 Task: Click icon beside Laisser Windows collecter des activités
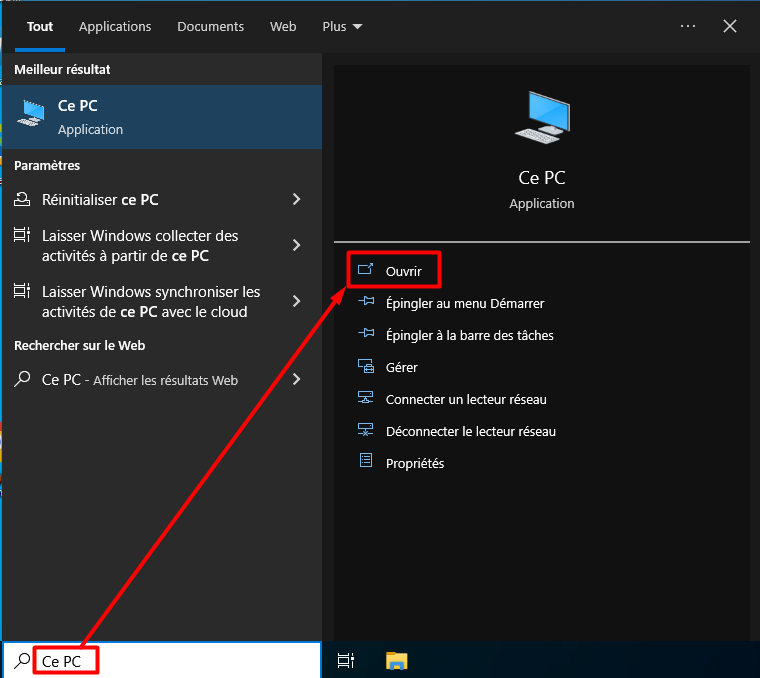tap(22, 235)
